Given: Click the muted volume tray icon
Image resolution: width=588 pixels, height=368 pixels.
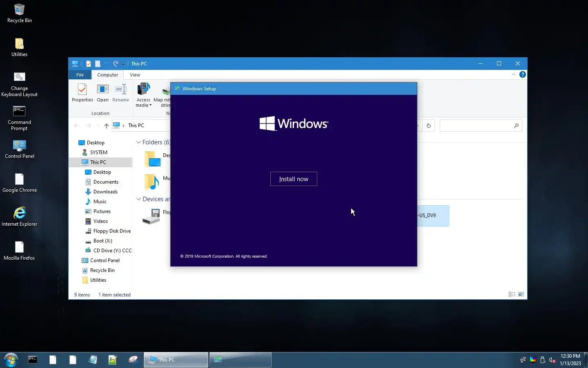Looking at the screenshot, I should point(552,360).
